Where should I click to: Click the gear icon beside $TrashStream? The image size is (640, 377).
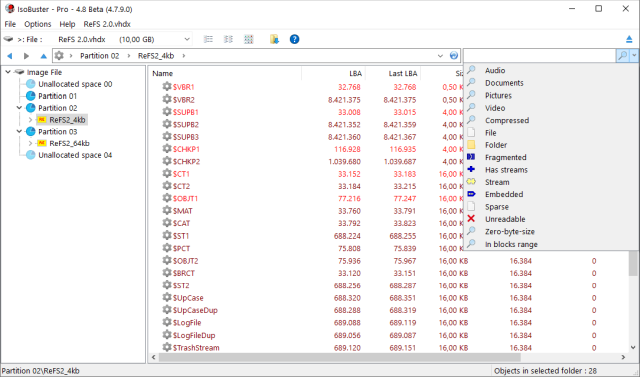(x=167, y=347)
